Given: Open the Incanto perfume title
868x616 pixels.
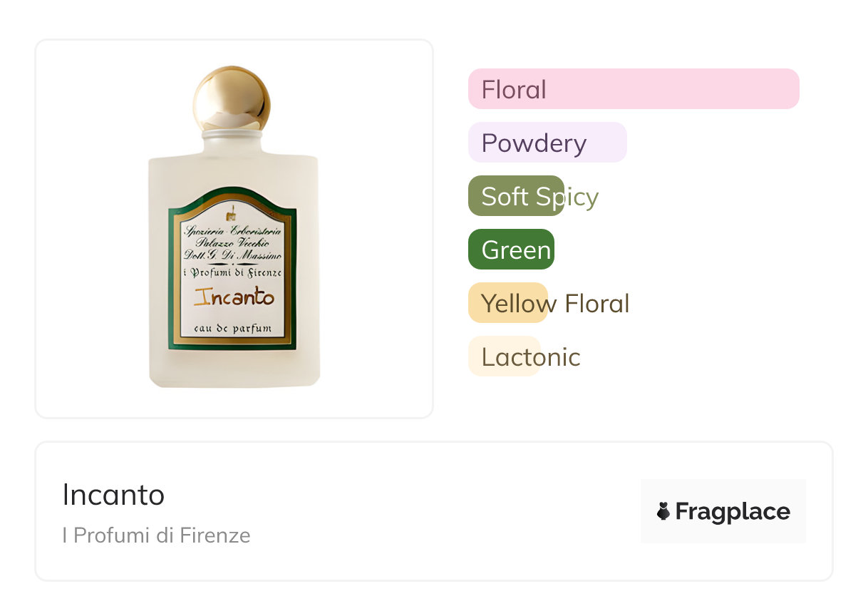Looking at the screenshot, I should [113, 495].
